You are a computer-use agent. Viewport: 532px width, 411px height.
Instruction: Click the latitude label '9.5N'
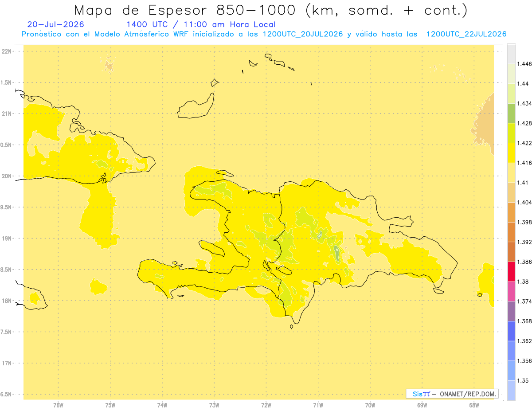tap(6, 207)
